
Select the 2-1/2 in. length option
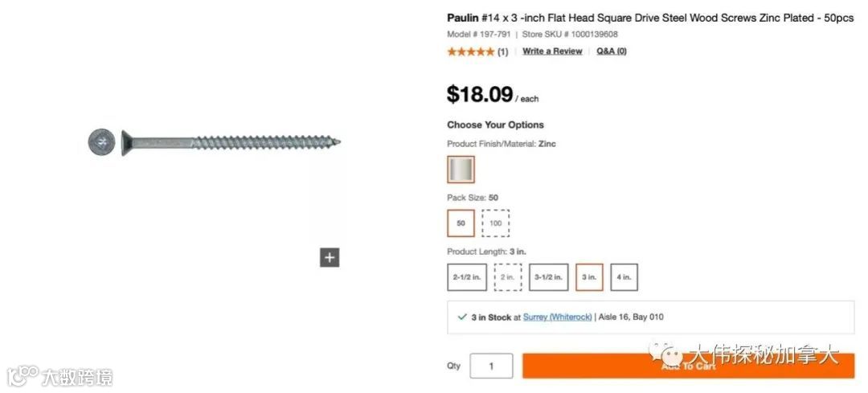tap(466, 277)
